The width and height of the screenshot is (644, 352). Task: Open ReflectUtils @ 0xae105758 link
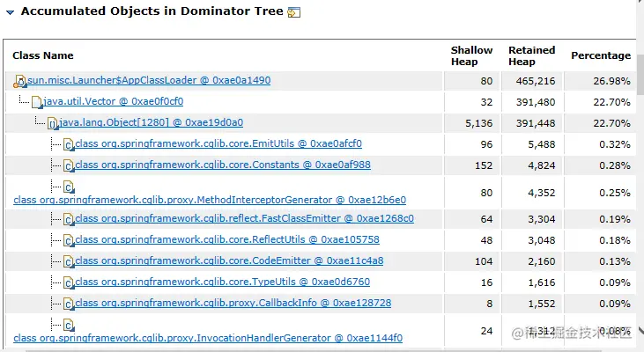tap(227, 239)
